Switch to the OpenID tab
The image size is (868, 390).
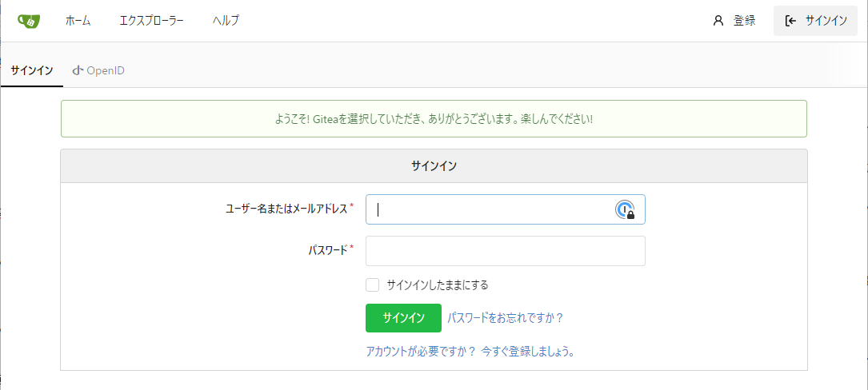point(98,71)
